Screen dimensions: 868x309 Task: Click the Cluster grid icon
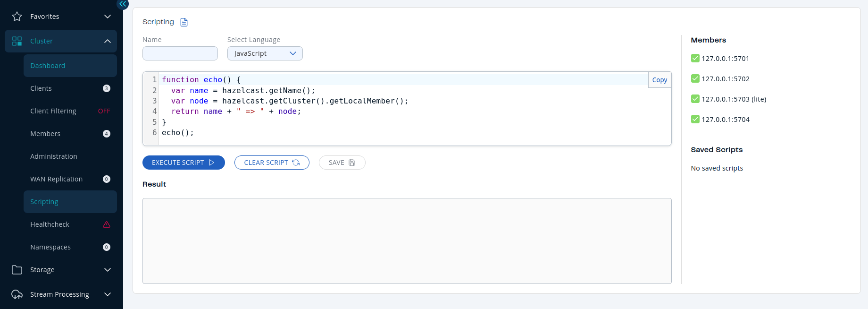tap(17, 41)
